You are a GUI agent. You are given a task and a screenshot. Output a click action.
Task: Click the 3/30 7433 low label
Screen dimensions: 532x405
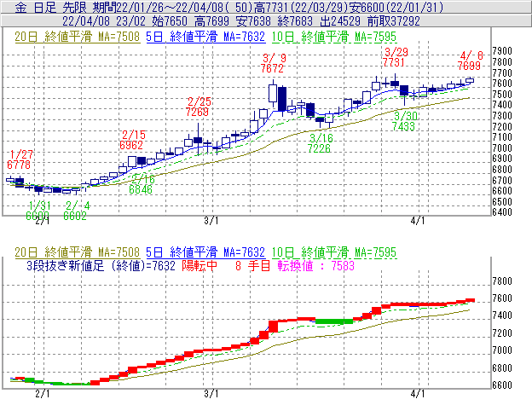pos(404,121)
